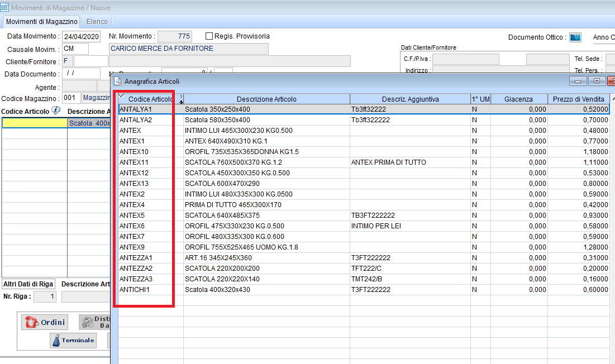Click description PRIMA DI TUTTO 465X300X170
This screenshot has width=615, height=364.
click(233, 204)
